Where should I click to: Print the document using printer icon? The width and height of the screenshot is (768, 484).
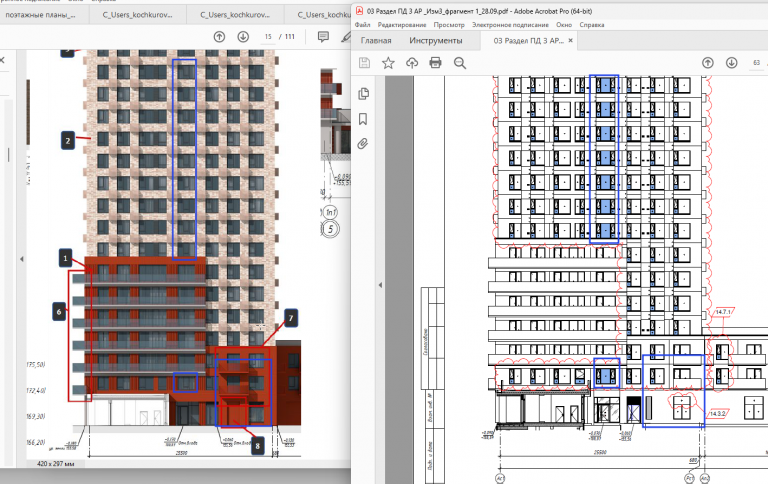click(x=435, y=63)
